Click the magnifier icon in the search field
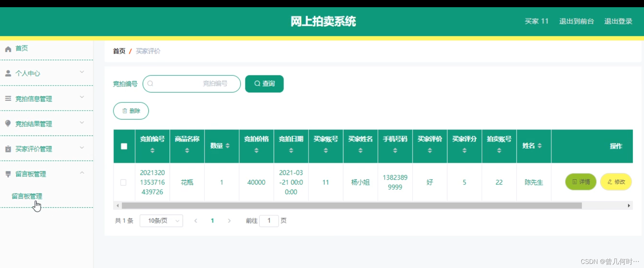Image resolution: width=644 pixels, height=268 pixels. [150, 84]
